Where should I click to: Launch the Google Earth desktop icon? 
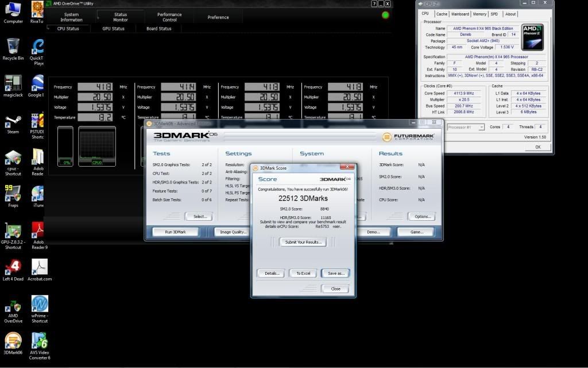click(x=37, y=86)
